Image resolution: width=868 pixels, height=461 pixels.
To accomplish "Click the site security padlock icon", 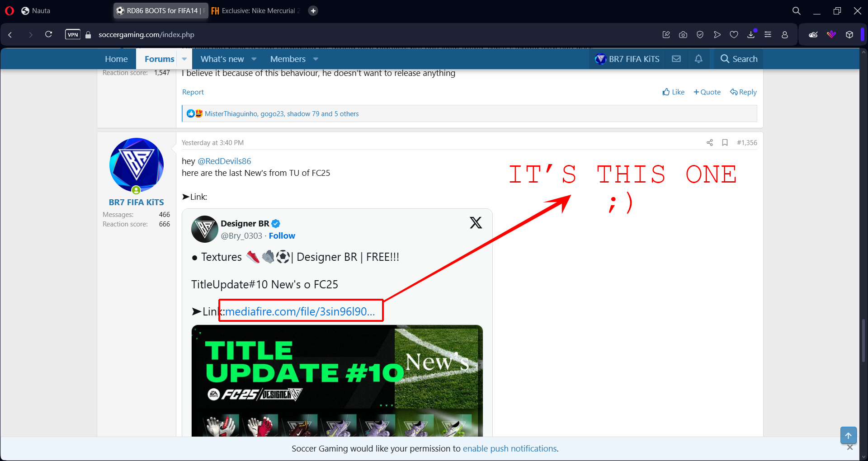I will pos(89,35).
